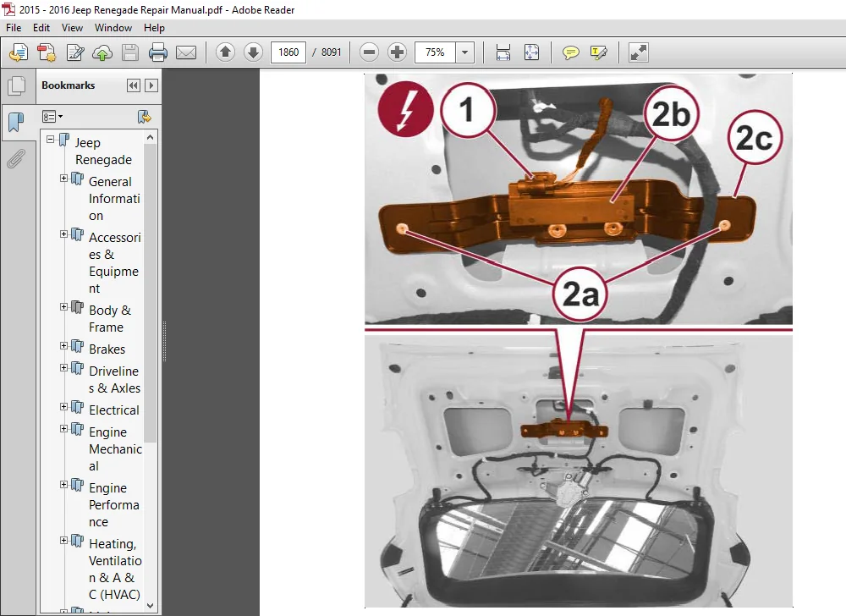Expand the Heating, Ventilation bookmark
The height and width of the screenshot is (616, 846).
click(x=63, y=541)
